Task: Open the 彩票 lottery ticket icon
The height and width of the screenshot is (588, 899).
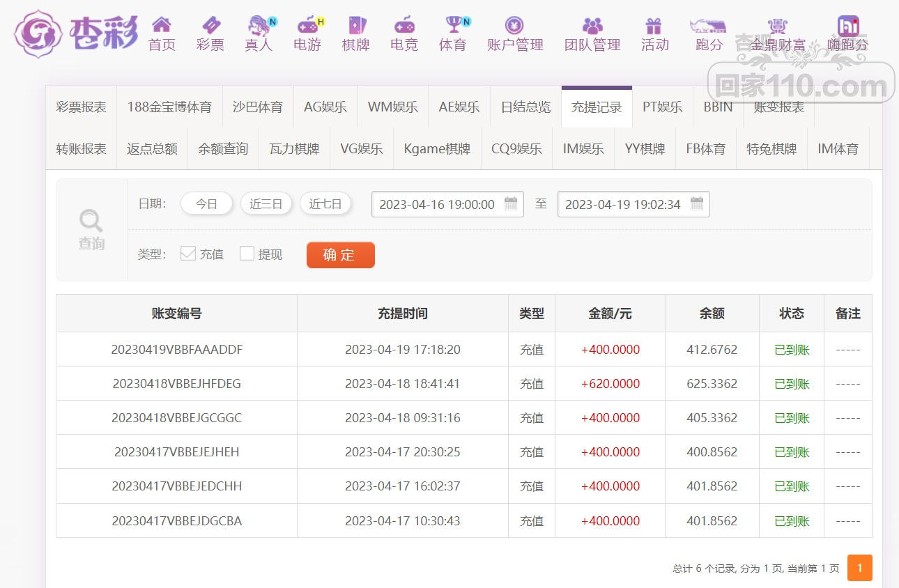Action: (210, 26)
